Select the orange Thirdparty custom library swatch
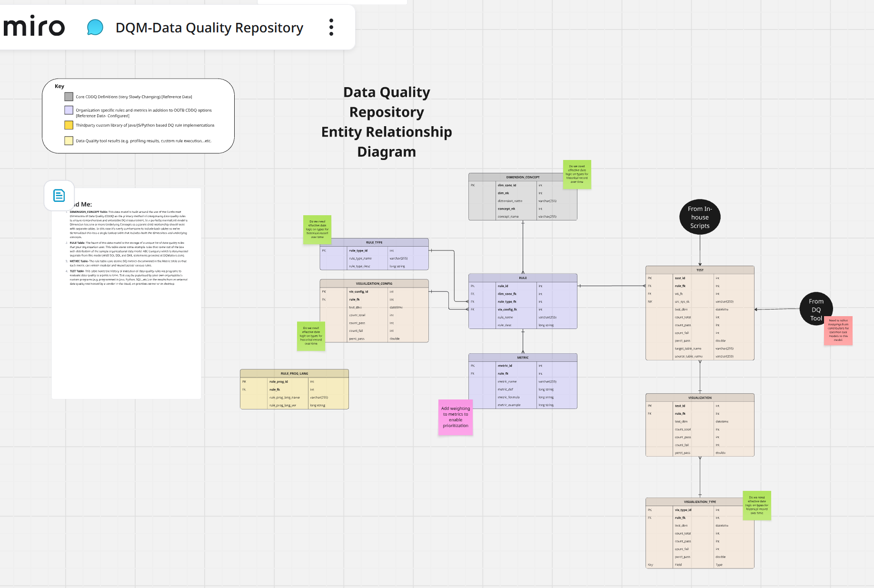 pyautogui.click(x=69, y=125)
